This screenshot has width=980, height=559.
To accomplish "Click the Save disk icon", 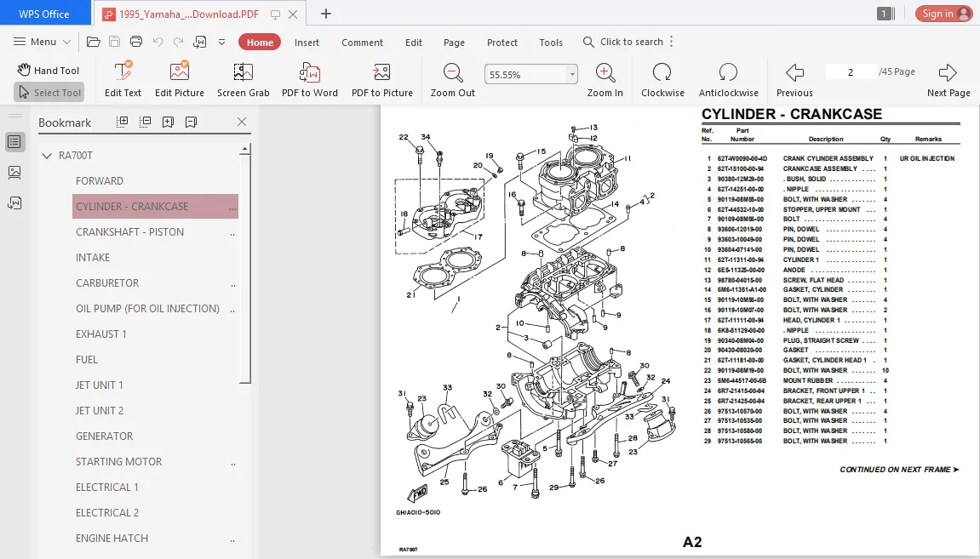I will (114, 42).
